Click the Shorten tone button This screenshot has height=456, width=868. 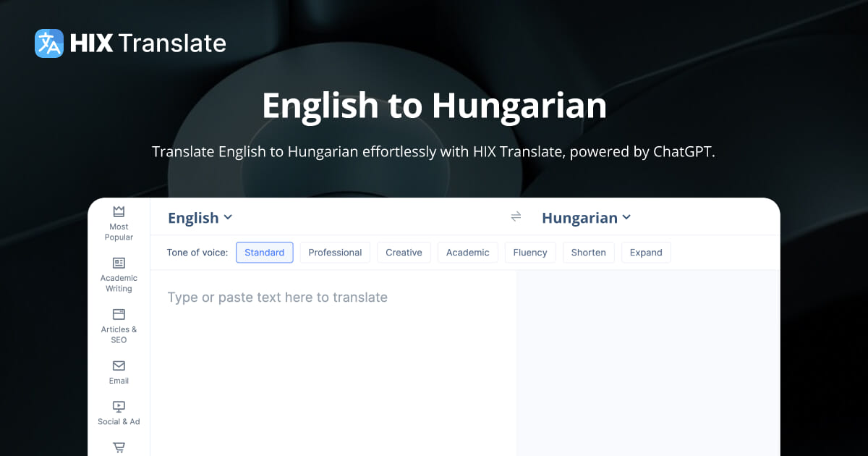pos(588,252)
